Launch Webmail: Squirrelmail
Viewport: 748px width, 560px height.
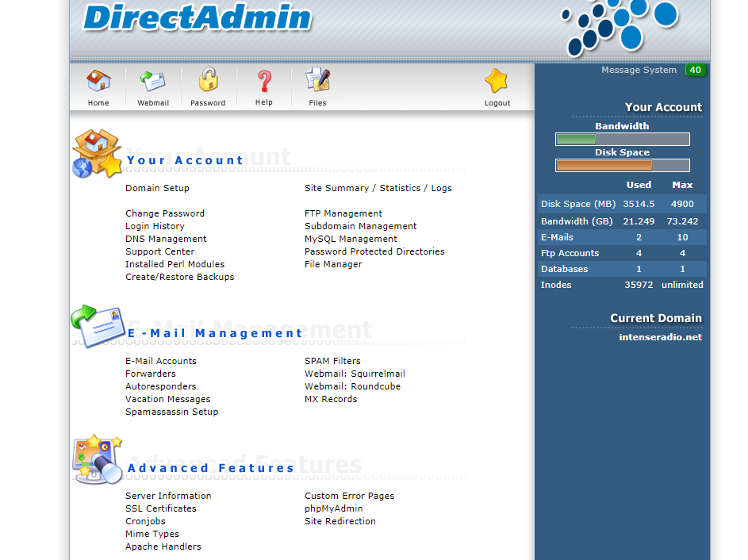tap(355, 374)
